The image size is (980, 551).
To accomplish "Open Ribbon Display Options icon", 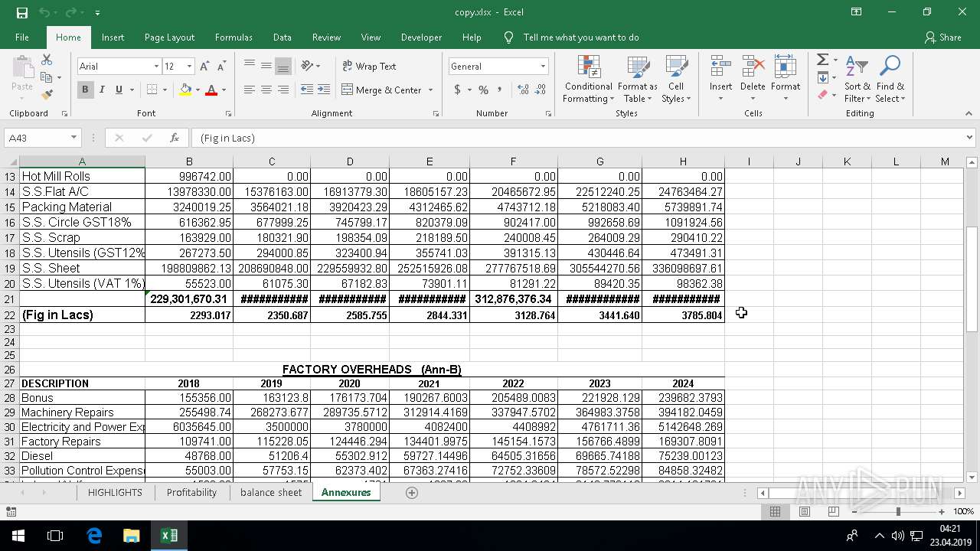I will (x=856, y=12).
